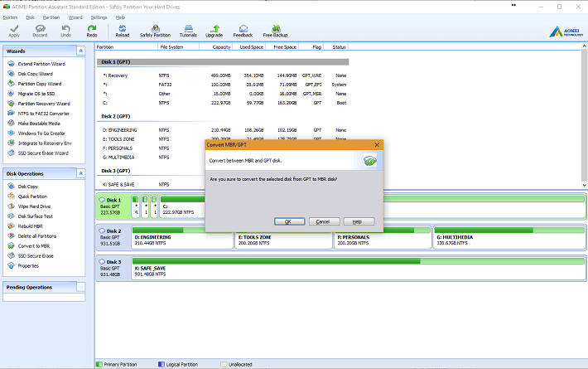Image resolution: width=588 pixels, height=369 pixels.
Task: Select G: MULTIMEDIA block in disk map
Action: [509, 237]
